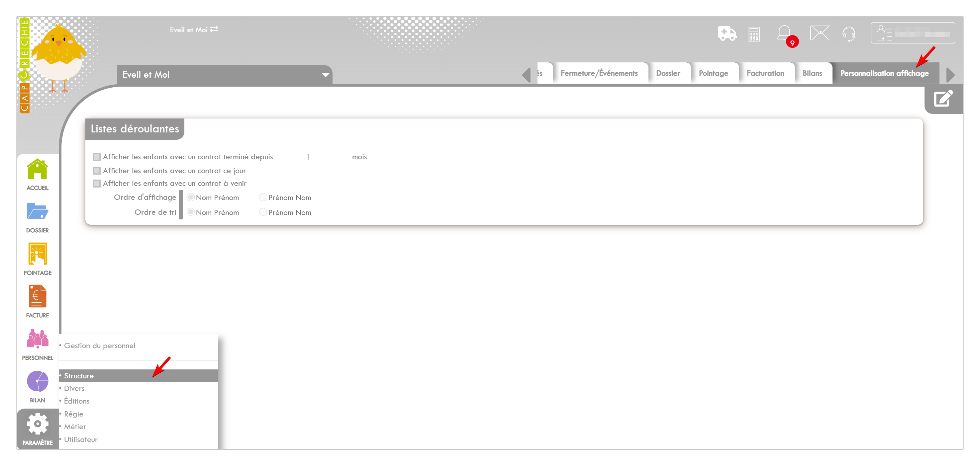Open the envelope messages icon
This screenshot has width=980, height=466.
(x=820, y=33)
